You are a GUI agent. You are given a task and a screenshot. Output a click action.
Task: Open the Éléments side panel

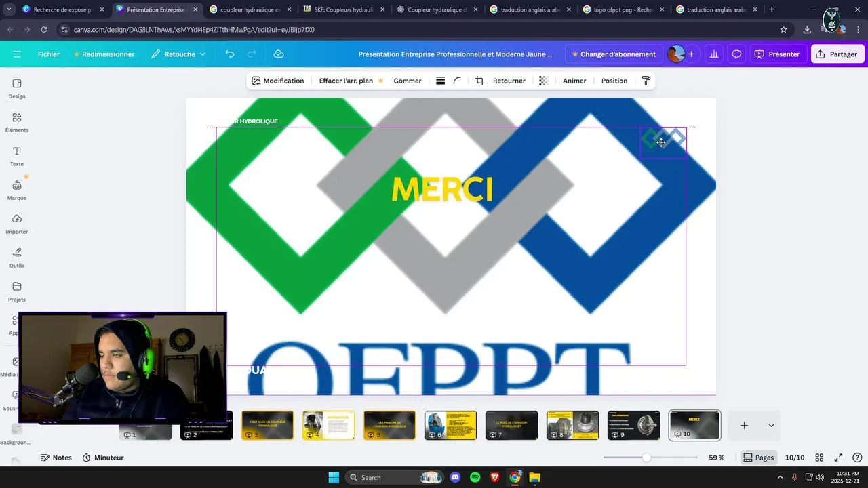[x=17, y=123]
